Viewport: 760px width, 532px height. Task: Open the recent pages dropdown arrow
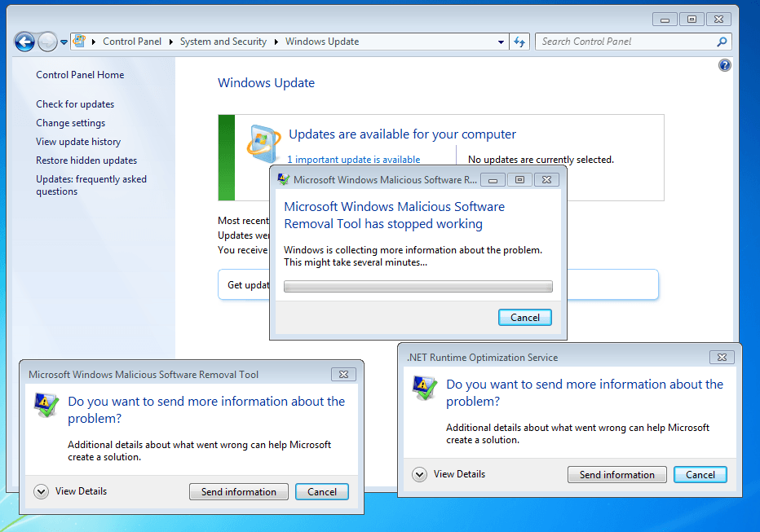point(64,42)
